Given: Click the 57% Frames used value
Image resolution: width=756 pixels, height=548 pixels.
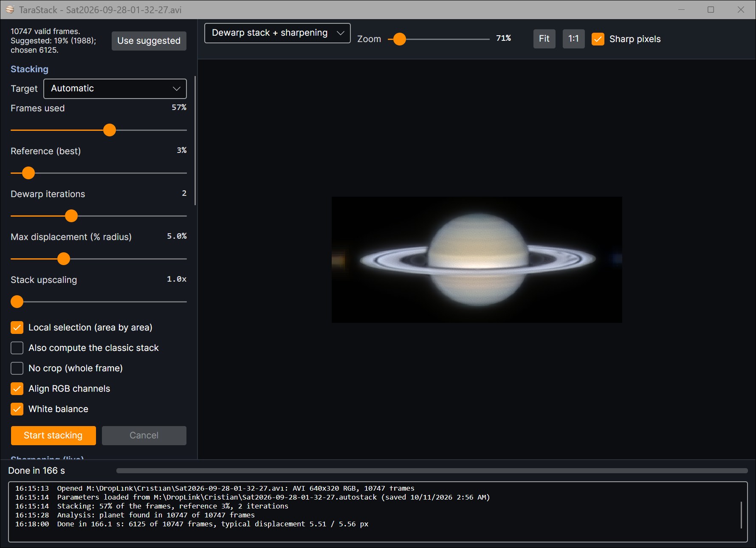Looking at the screenshot, I should tap(179, 107).
